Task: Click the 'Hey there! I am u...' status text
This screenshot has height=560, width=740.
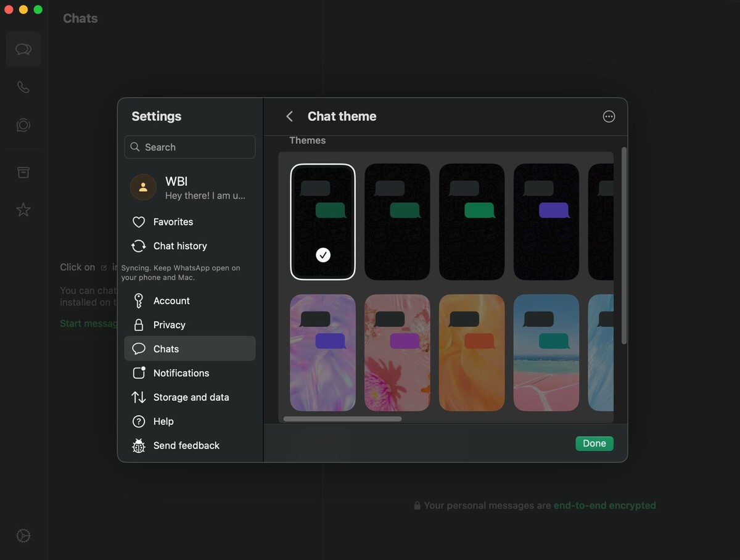Action: coord(205,196)
